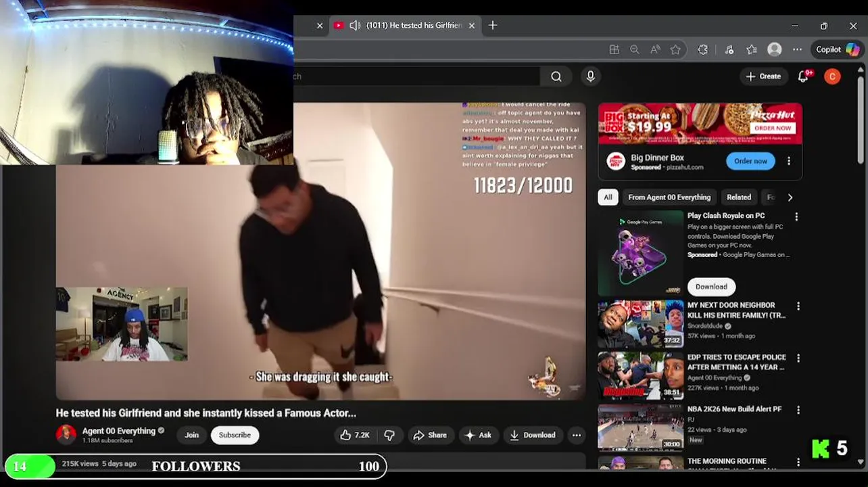Open options for 'EDP TRIES TO ESCAPE POLICE'
868x487 pixels.
(798, 358)
